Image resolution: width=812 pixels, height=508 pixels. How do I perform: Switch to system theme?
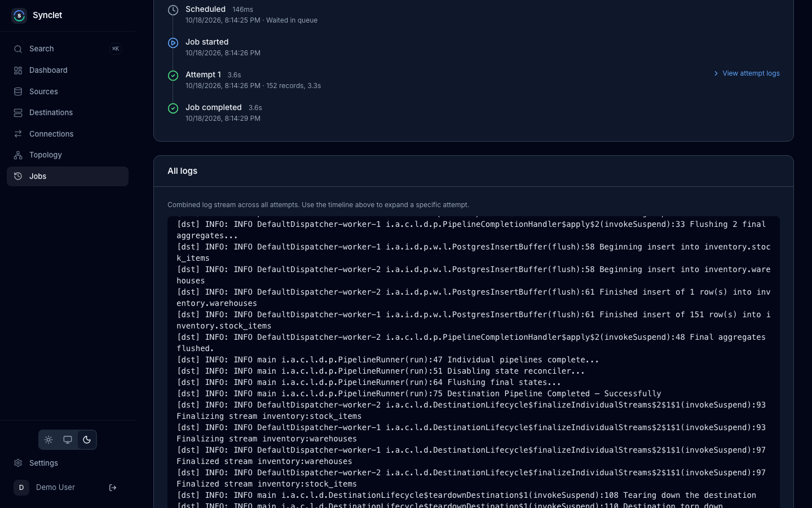(68, 440)
